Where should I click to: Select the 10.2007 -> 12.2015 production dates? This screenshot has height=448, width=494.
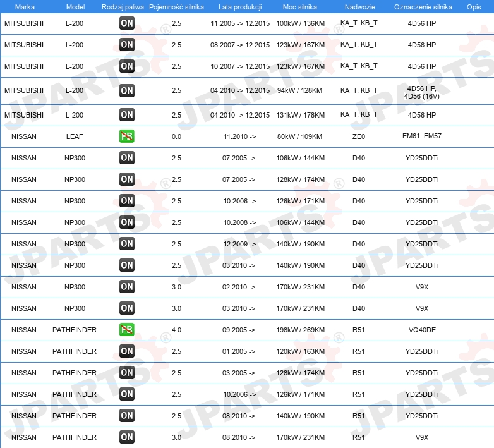[x=240, y=66]
